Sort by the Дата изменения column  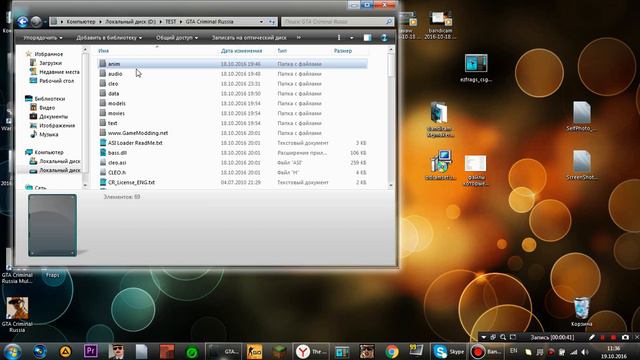[241, 51]
